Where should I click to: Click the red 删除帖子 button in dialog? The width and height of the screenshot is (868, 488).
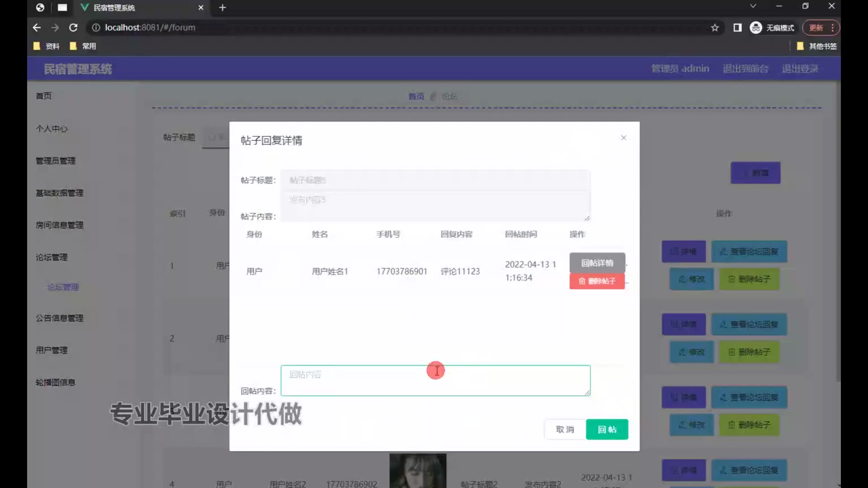click(597, 281)
